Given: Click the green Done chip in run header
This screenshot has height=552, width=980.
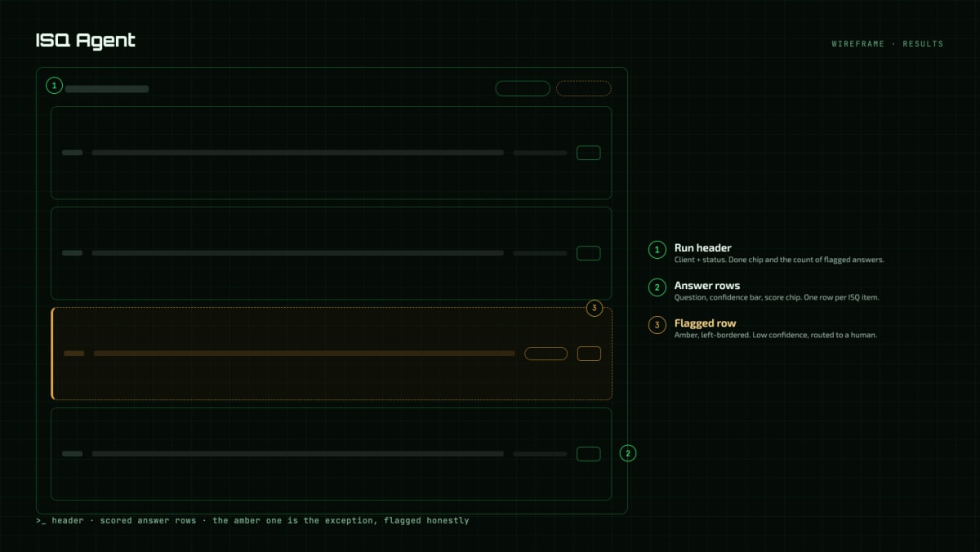Looking at the screenshot, I should (523, 88).
